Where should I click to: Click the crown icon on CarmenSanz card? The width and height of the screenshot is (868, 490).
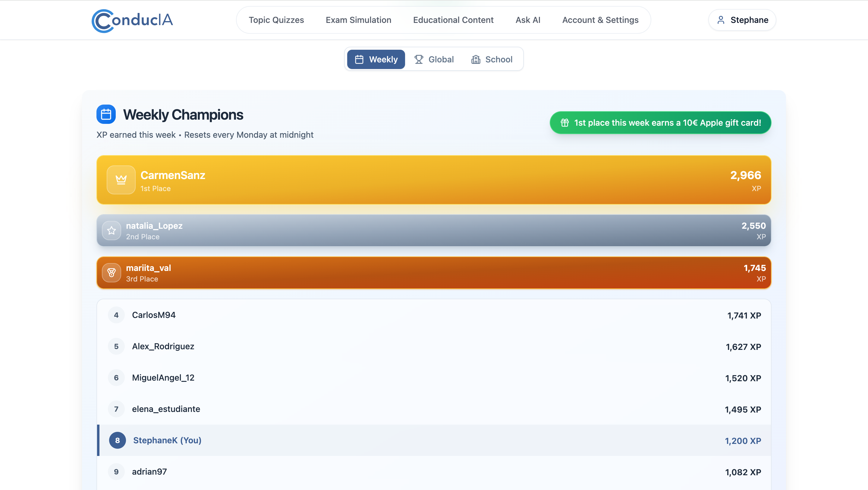tap(121, 180)
